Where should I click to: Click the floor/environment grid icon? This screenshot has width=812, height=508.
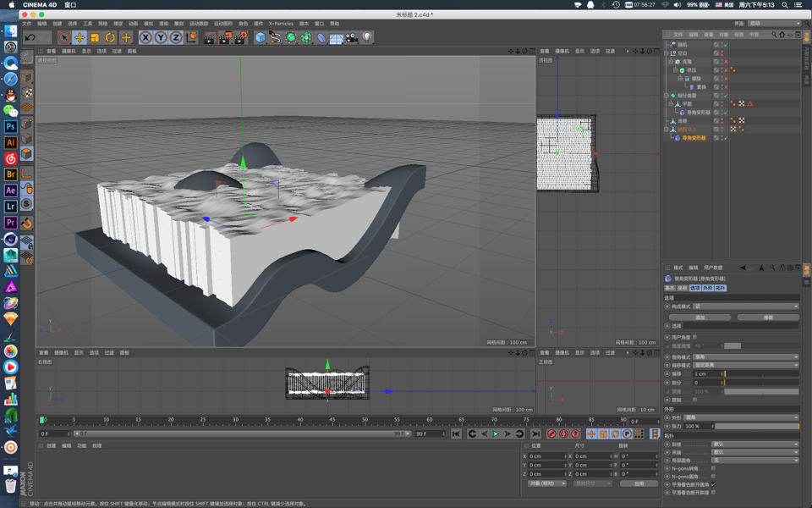[337, 37]
